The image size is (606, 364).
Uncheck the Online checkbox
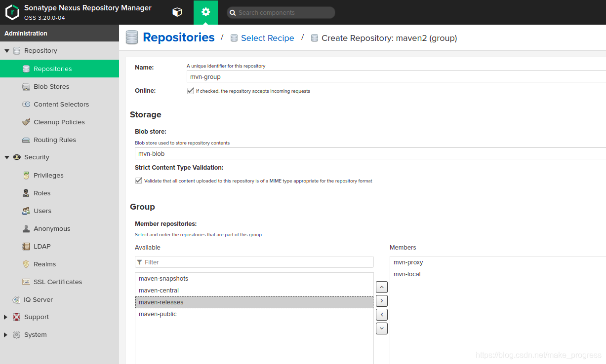point(190,91)
